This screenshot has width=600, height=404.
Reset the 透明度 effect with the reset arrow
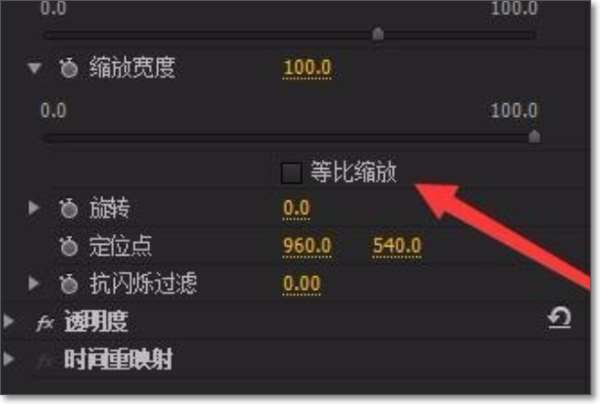point(559,318)
